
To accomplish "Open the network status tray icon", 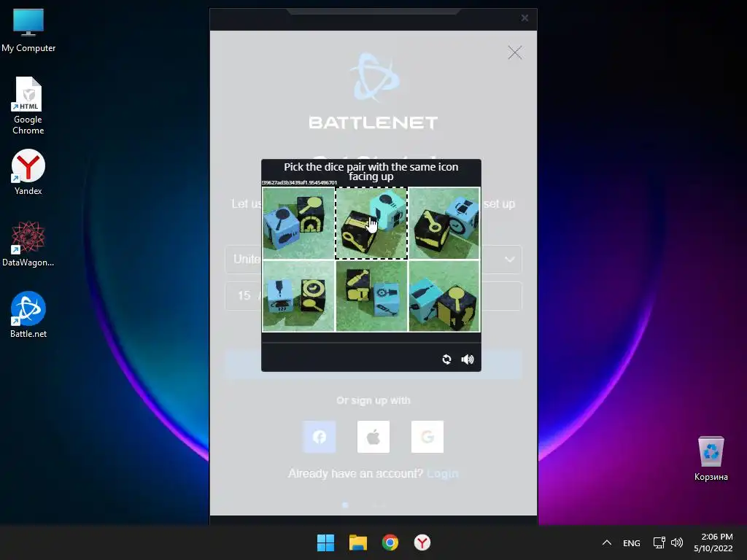I will pyautogui.click(x=659, y=542).
